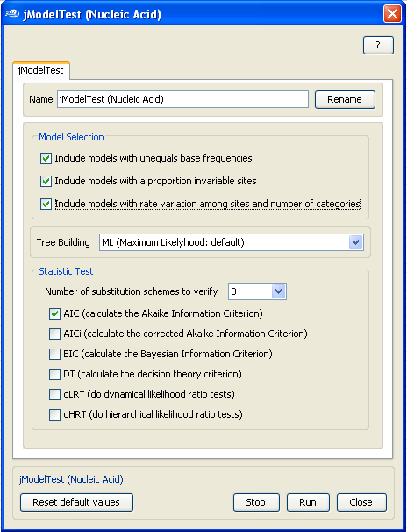Start analysis with the Run button
The image size is (407, 532).
pyautogui.click(x=308, y=502)
